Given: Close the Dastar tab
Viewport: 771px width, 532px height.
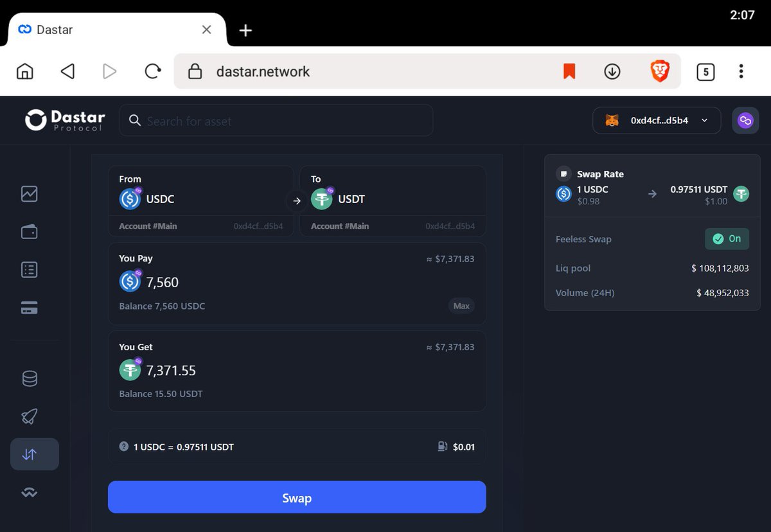Looking at the screenshot, I should coord(206,30).
